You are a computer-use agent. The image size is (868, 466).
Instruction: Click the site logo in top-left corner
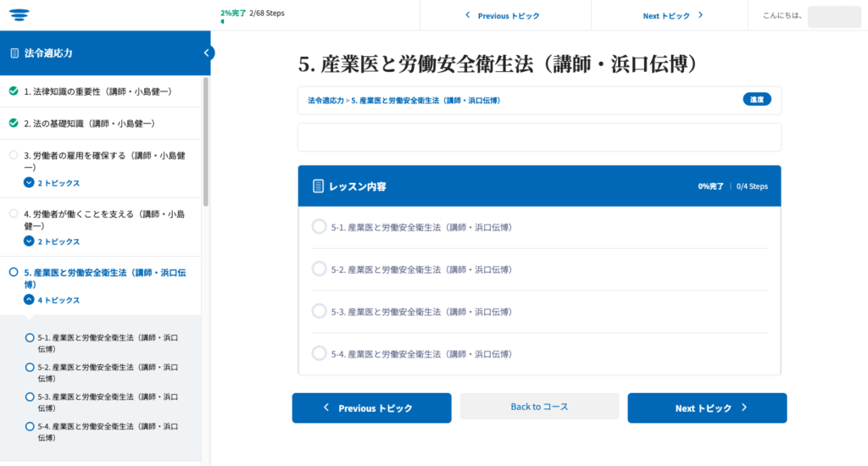click(x=19, y=14)
